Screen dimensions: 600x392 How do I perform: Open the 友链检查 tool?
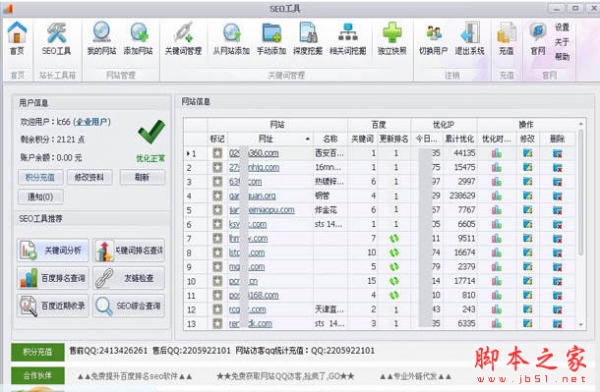129,278
